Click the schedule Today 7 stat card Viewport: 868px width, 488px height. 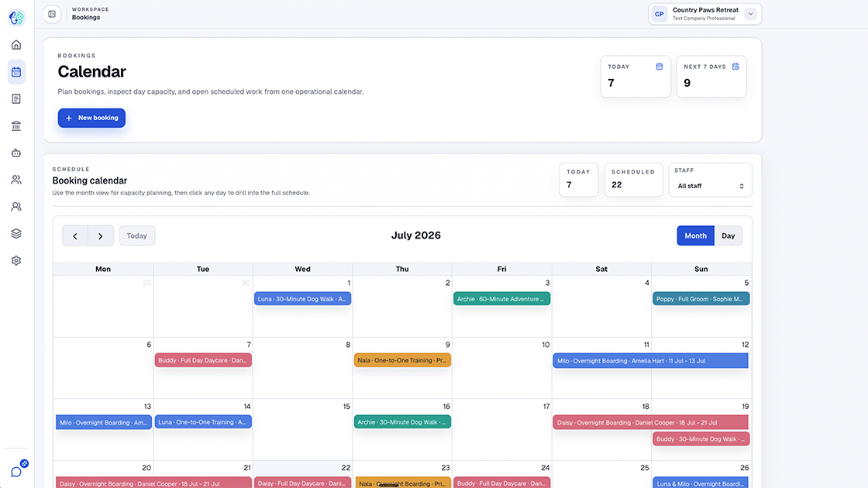click(x=578, y=179)
